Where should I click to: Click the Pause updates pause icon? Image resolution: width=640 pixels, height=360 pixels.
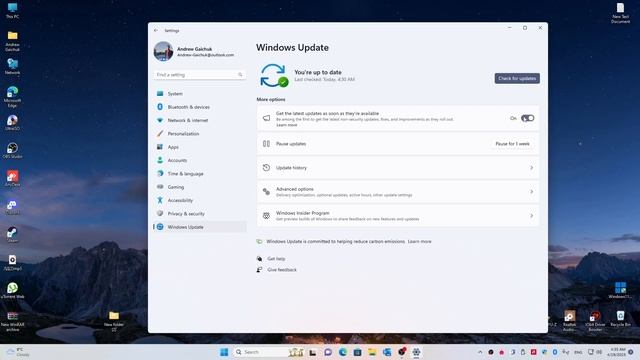[266, 144]
